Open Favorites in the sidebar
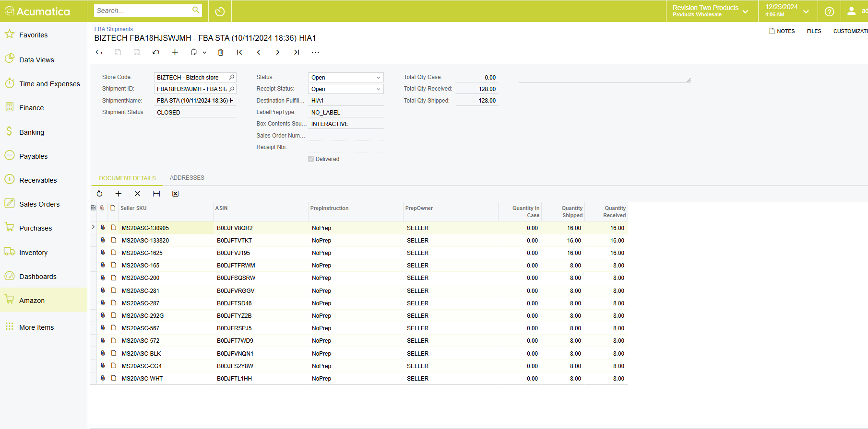Image resolution: width=868 pixels, height=429 pixels. coord(43,35)
